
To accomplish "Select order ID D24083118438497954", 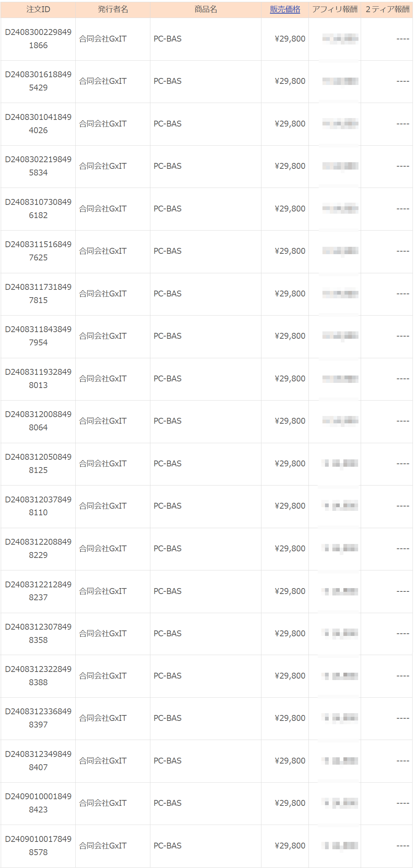I will click(38, 336).
